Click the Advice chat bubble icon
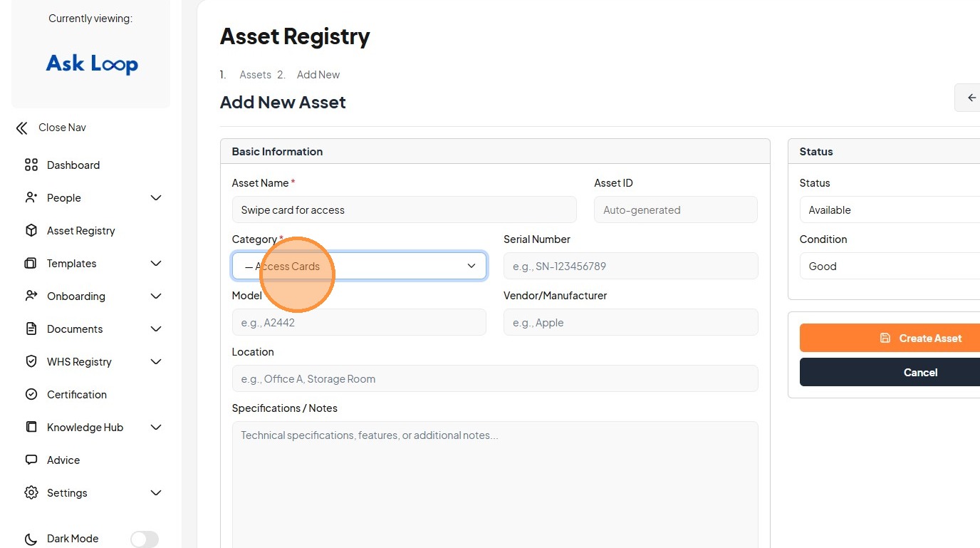The width and height of the screenshot is (980, 548). [x=31, y=460]
